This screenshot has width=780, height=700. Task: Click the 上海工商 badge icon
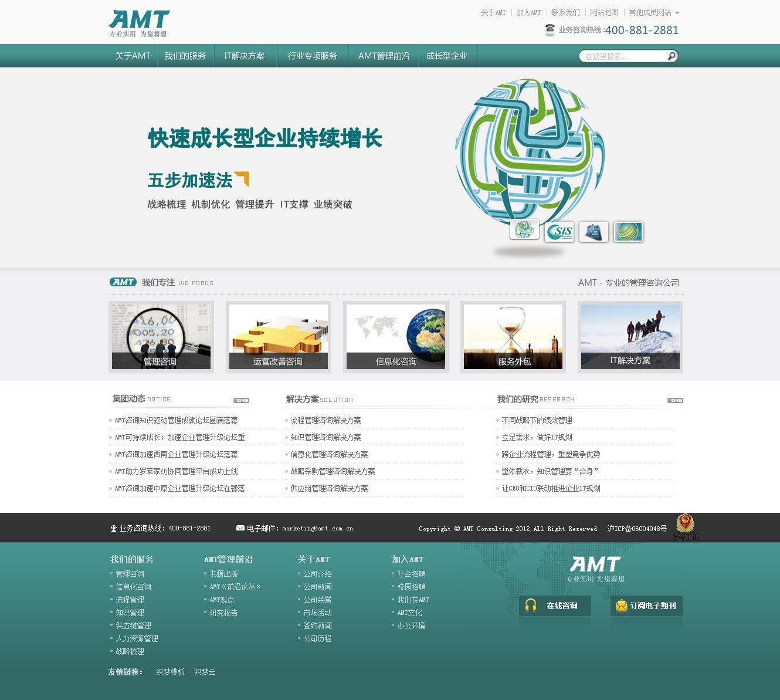pos(685,527)
